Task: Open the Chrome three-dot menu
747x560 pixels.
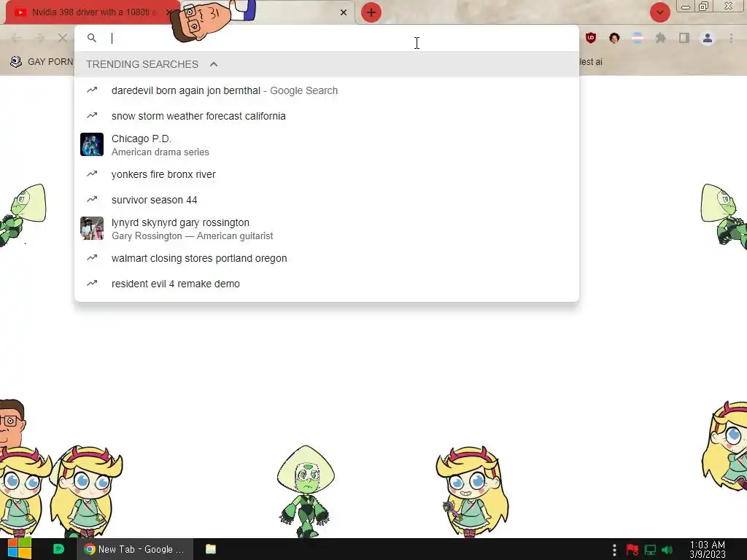Action: pos(731,38)
